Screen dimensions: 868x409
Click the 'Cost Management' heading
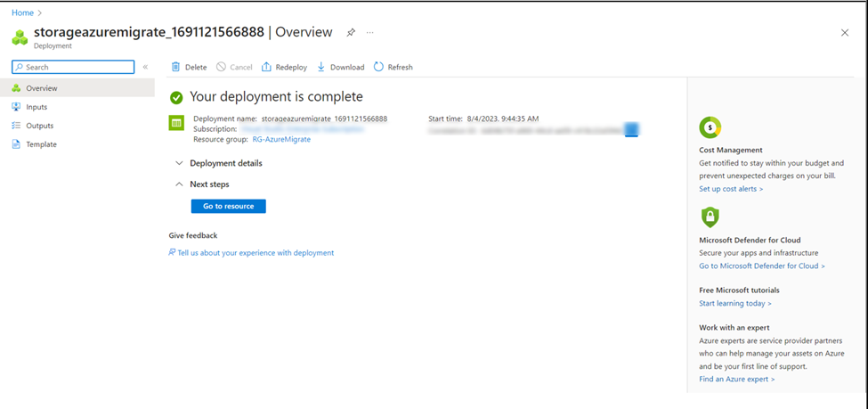point(731,150)
